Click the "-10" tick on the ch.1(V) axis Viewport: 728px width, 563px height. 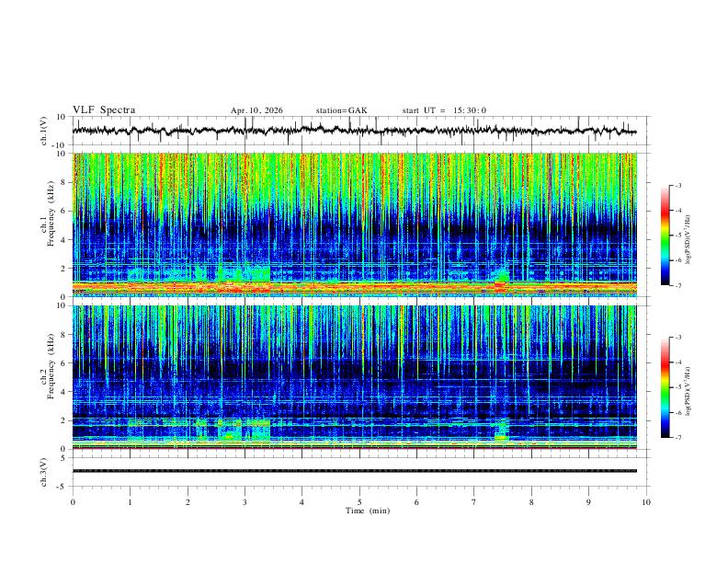(61, 145)
